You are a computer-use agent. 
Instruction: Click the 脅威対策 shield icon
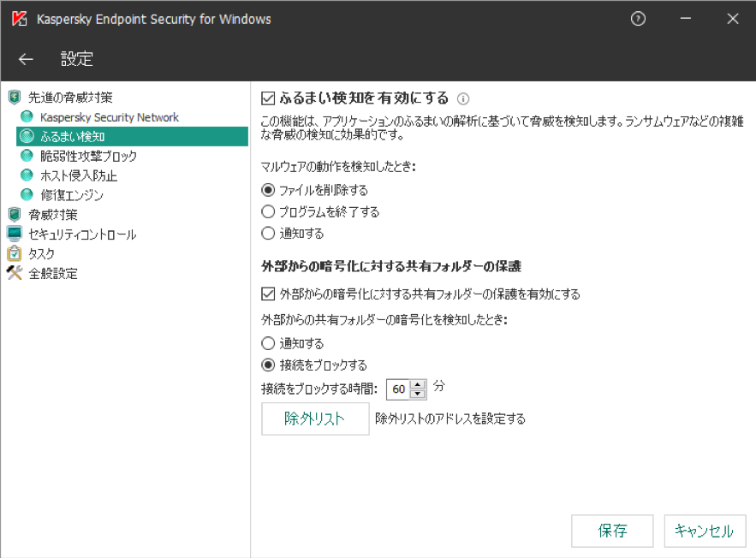15,214
